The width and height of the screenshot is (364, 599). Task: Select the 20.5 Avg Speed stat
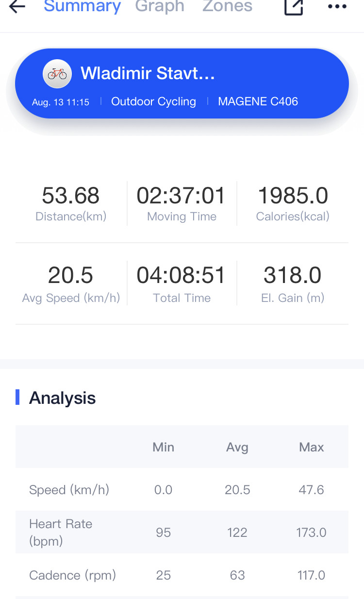pyautogui.click(x=71, y=284)
